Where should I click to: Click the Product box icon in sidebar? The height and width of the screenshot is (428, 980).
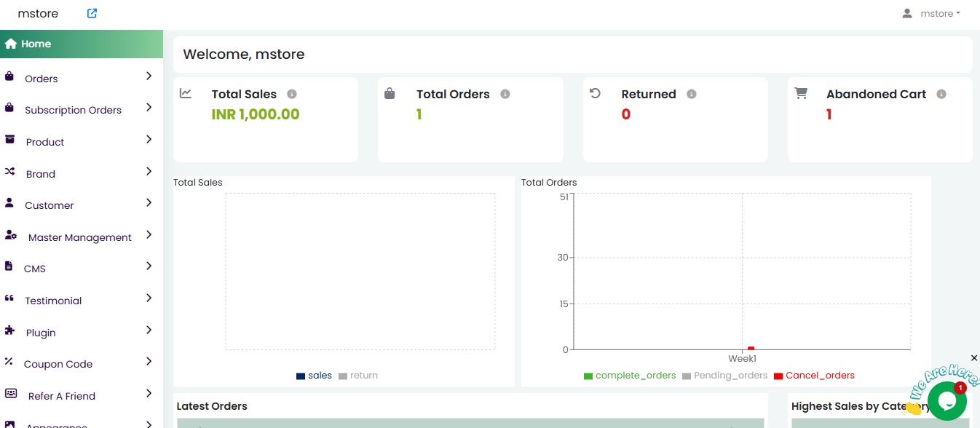[10, 140]
